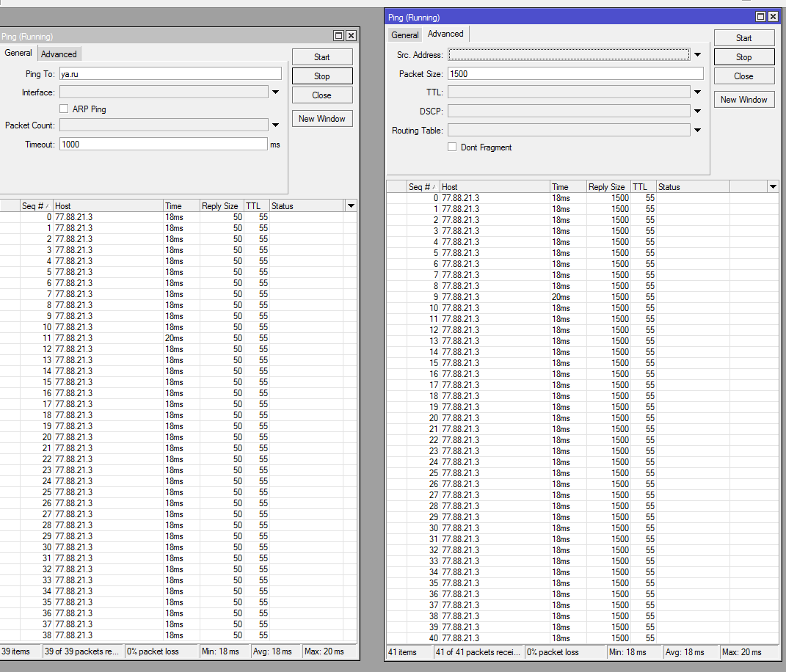
Task: Maximize the left Ping window
Action: pos(338,36)
